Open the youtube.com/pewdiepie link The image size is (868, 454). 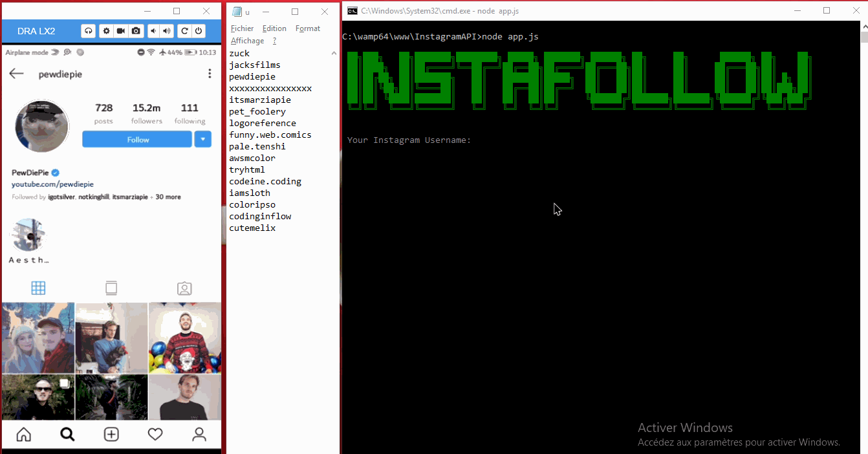pos(52,184)
